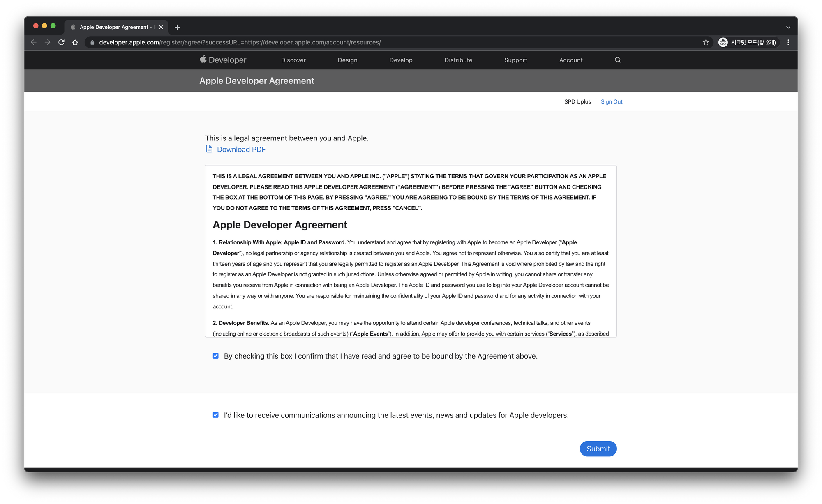Click the reload page icon
822x504 pixels.
pos(61,42)
